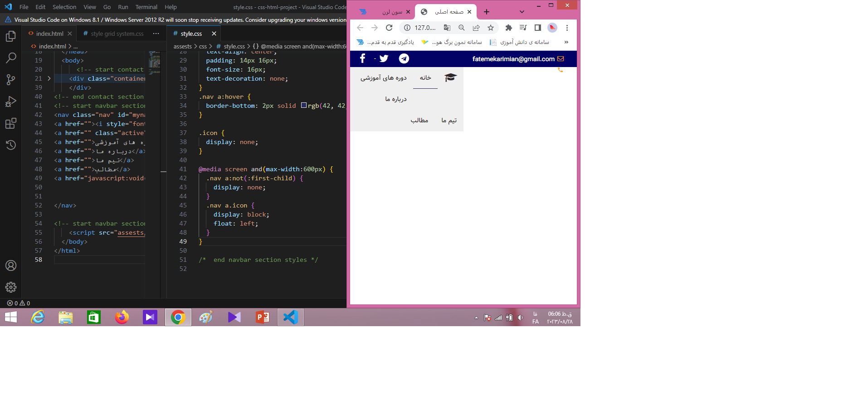Click the Windows Start button
This screenshot has height=405, width=868.
[x=11, y=317]
